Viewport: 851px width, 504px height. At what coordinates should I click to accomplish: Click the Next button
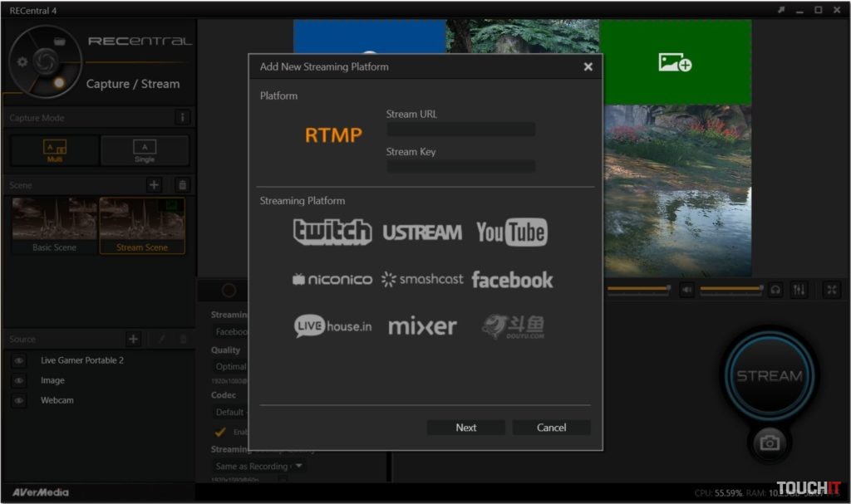pyautogui.click(x=465, y=428)
